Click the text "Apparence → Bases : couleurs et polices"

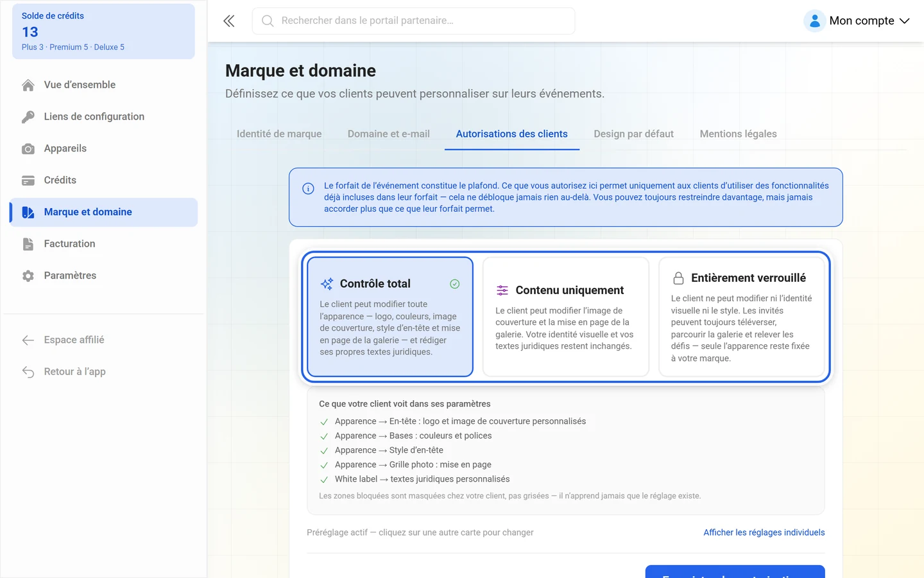tap(413, 435)
